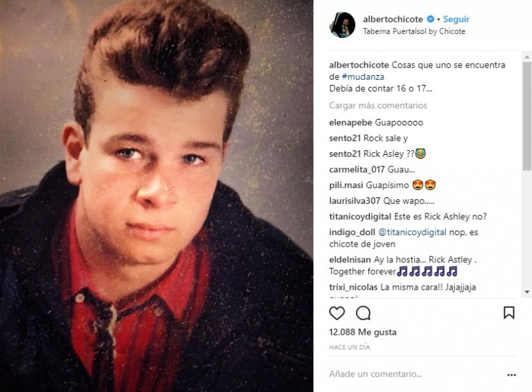Open elenapebe commenter profile

350,123
